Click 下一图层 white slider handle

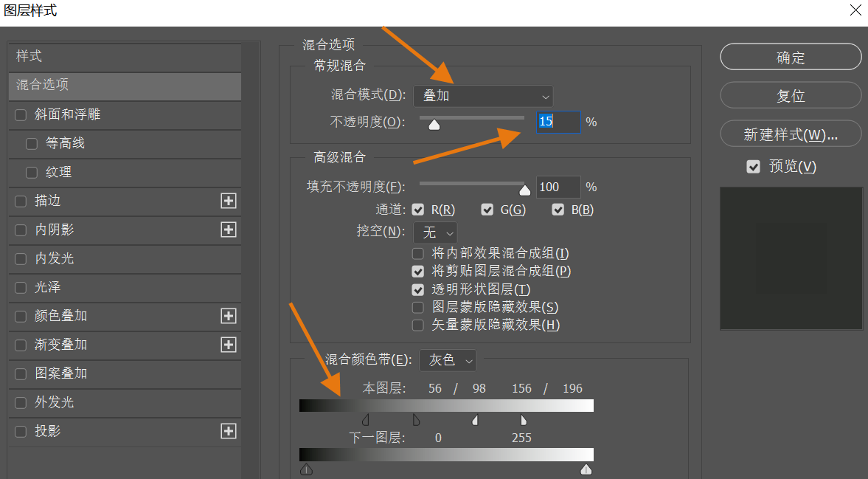pos(586,470)
